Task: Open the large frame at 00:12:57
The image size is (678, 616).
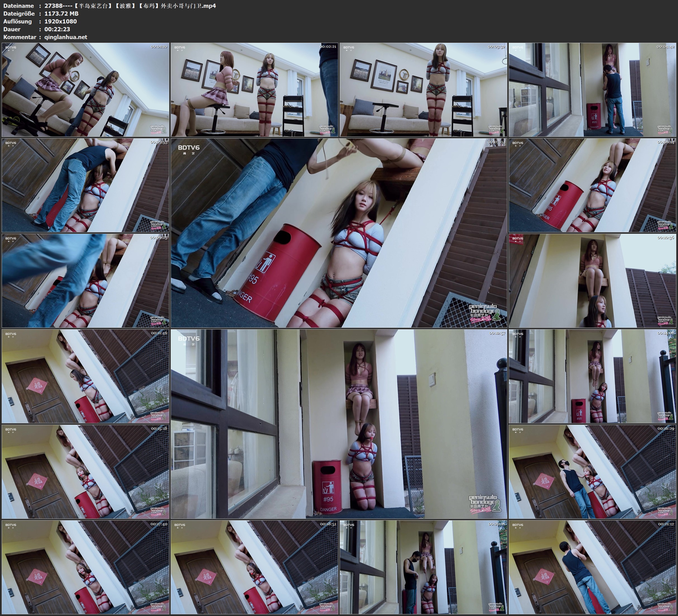Action: point(339,424)
